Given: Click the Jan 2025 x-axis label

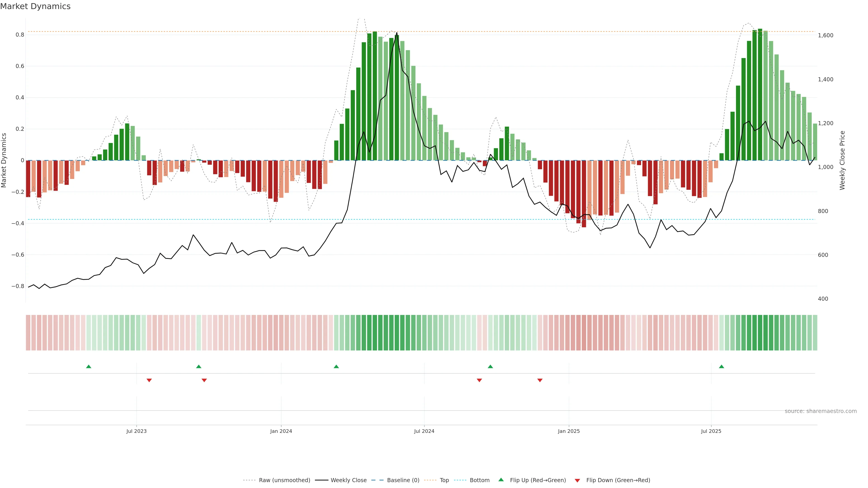Looking at the screenshot, I should pyautogui.click(x=569, y=431).
